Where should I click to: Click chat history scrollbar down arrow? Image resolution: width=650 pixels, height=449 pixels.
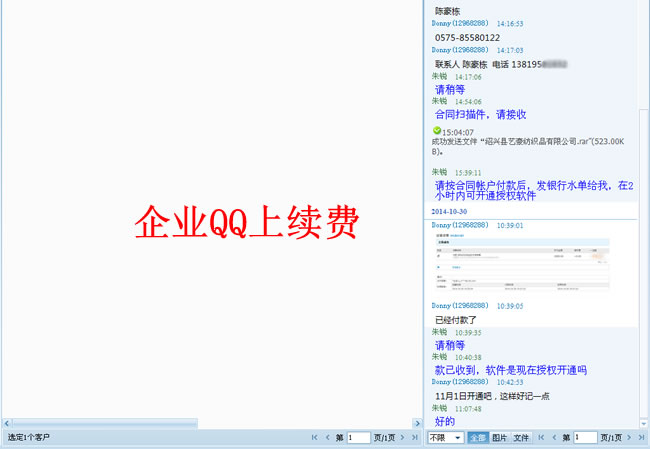pyautogui.click(x=644, y=424)
